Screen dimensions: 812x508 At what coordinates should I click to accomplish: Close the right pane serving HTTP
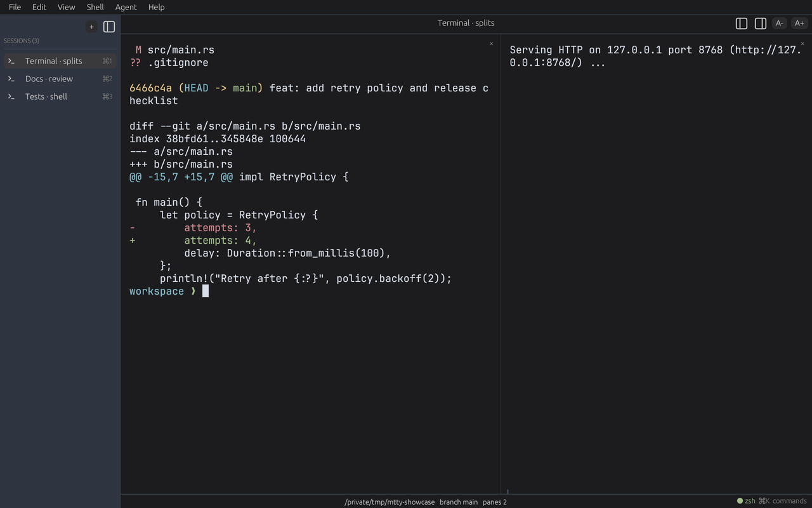tap(802, 44)
